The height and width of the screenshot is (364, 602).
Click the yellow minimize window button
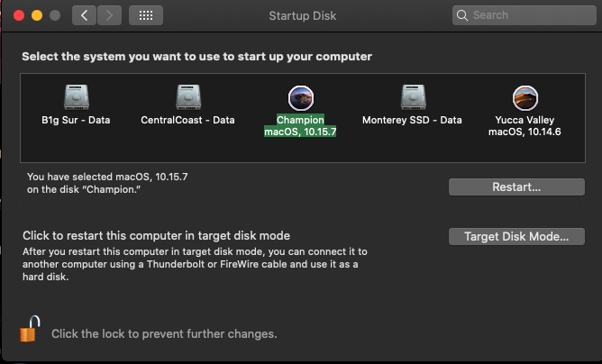[x=37, y=15]
